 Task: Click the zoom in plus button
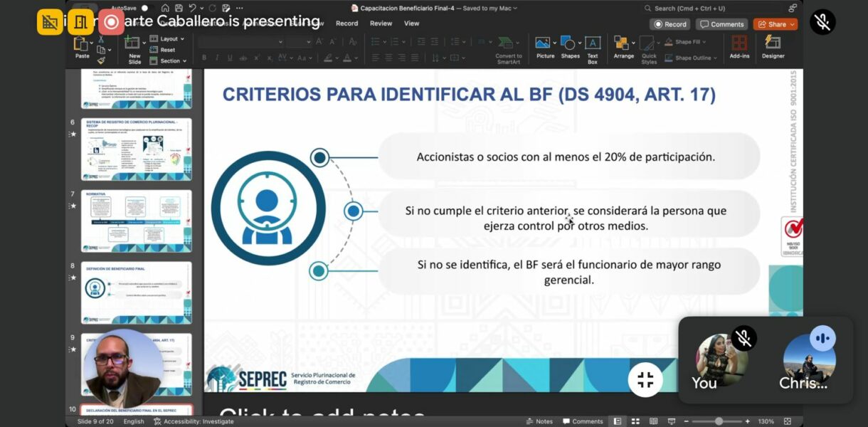click(x=747, y=421)
